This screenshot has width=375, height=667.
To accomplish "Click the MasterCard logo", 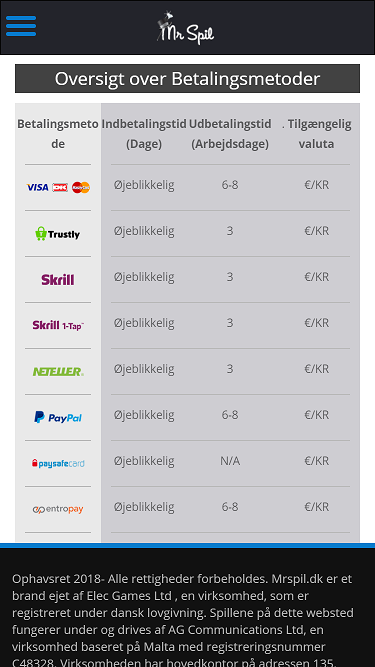I will pyautogui.click(x=81, y=187).
